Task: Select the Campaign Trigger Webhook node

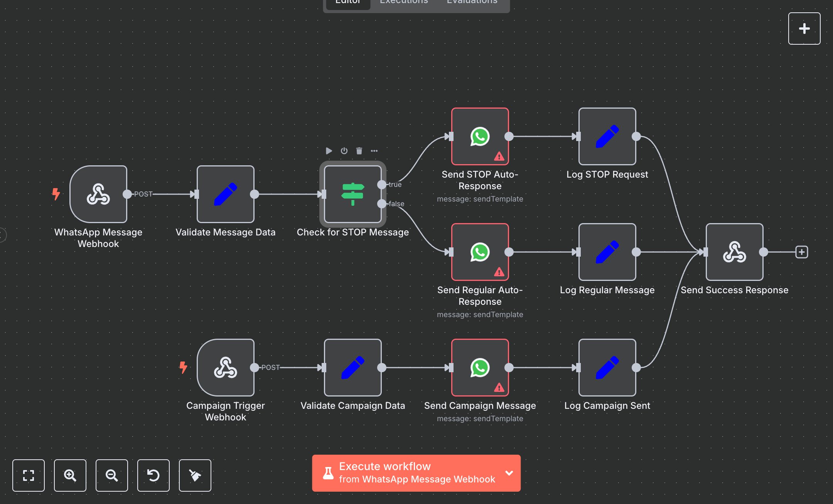Action: (225, 368)
